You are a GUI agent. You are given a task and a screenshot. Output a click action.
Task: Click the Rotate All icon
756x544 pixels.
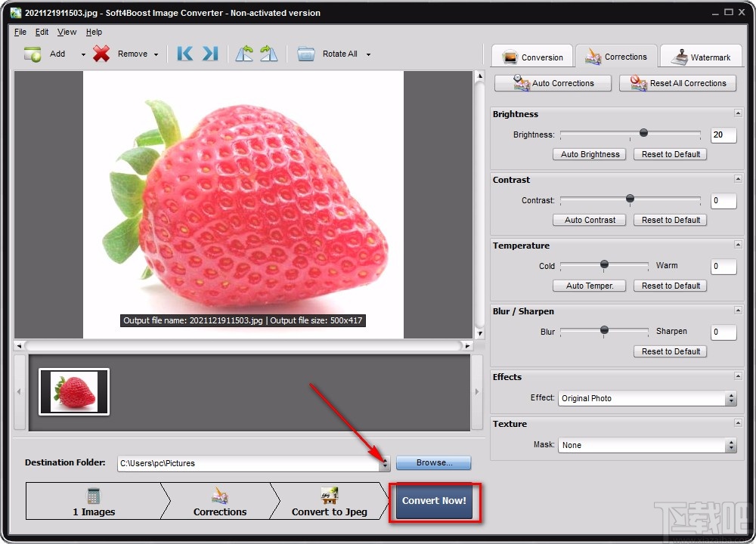[x=306, y=54]
